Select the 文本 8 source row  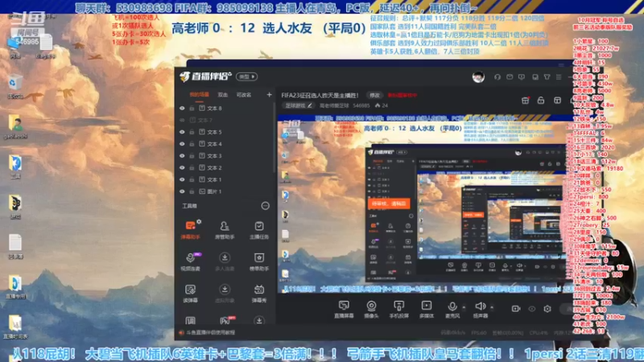pos(225,109)
